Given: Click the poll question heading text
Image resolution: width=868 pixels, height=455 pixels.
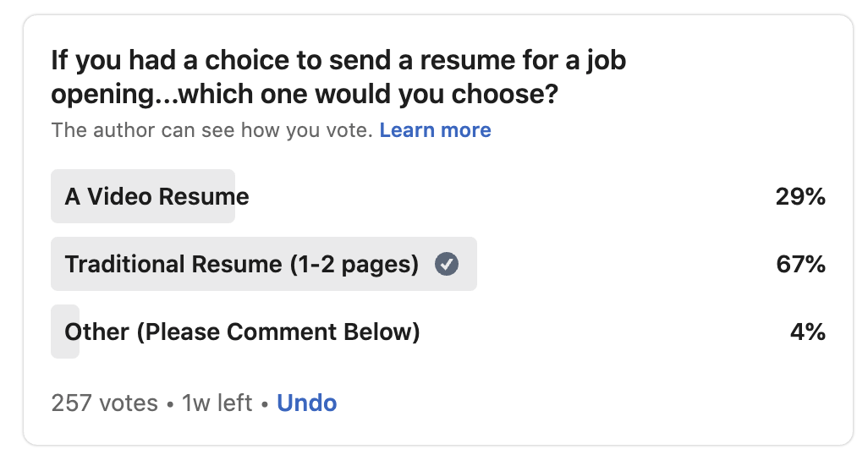Looking at the screenshot, I should tap(338, 76).
